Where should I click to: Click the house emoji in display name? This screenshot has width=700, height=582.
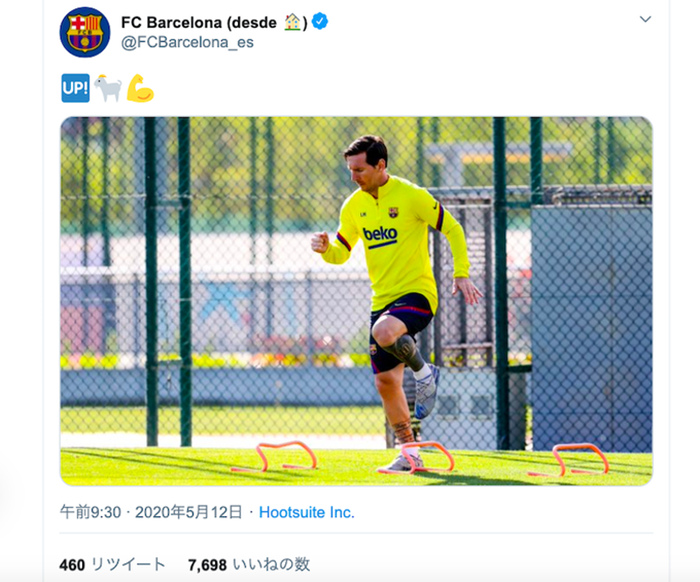tap(292, 22)
